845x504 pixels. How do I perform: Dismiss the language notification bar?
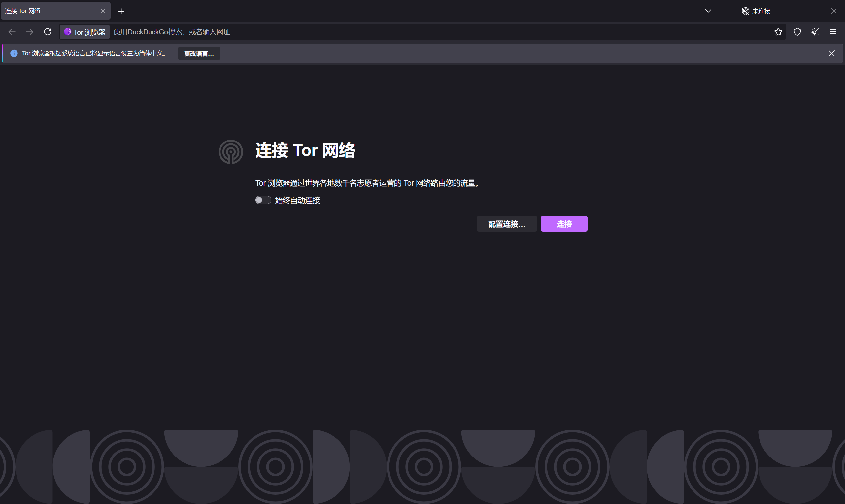832,54
